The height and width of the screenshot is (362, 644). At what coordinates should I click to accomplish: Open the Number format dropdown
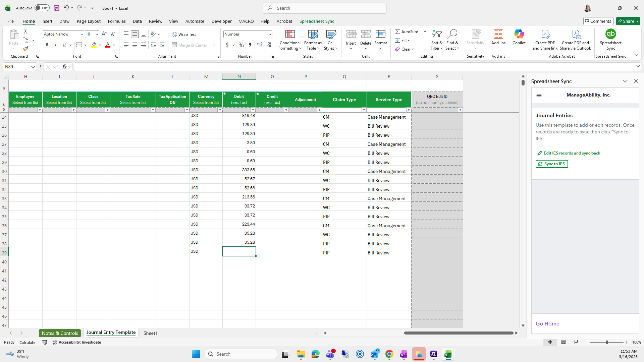(x=270, y=34)
